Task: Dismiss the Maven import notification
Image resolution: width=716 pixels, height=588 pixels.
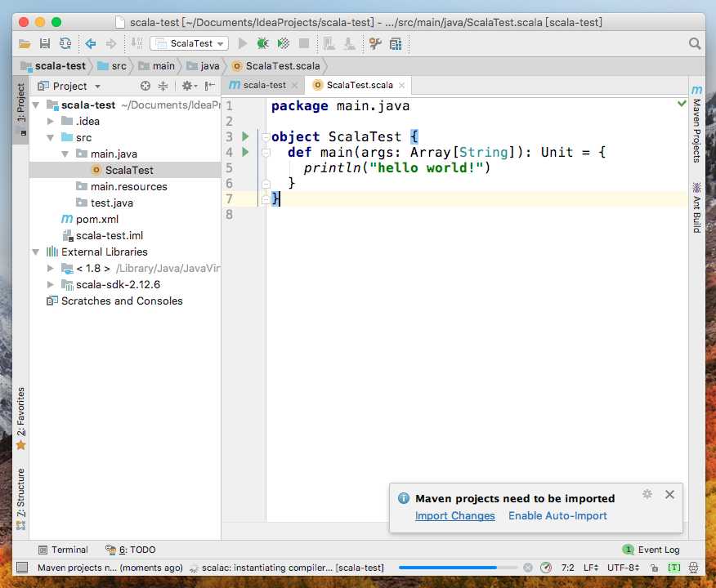Action: coord(669,494)
